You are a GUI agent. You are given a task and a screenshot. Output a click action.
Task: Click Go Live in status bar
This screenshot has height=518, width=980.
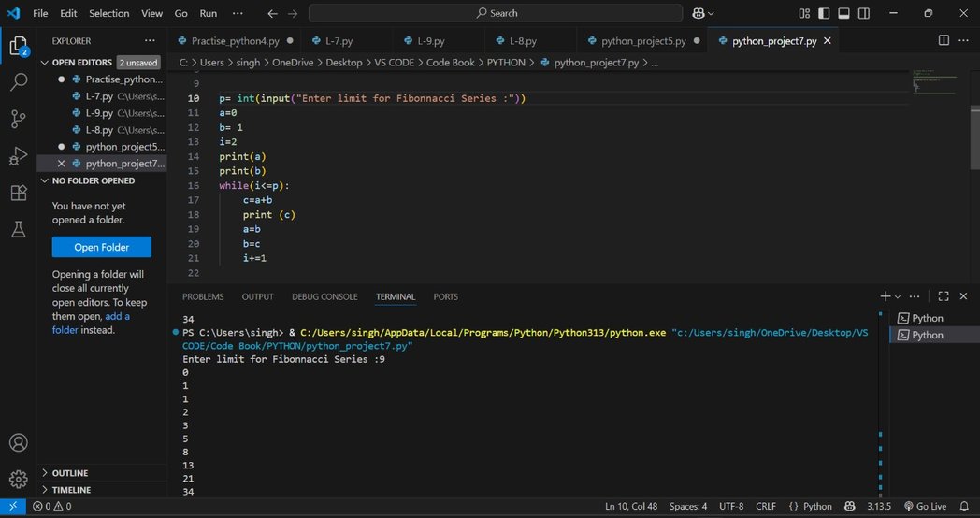click(x=926, y=506)
